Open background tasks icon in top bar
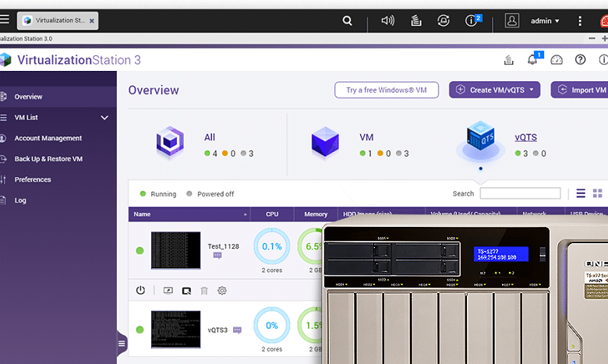 (416, 20)
